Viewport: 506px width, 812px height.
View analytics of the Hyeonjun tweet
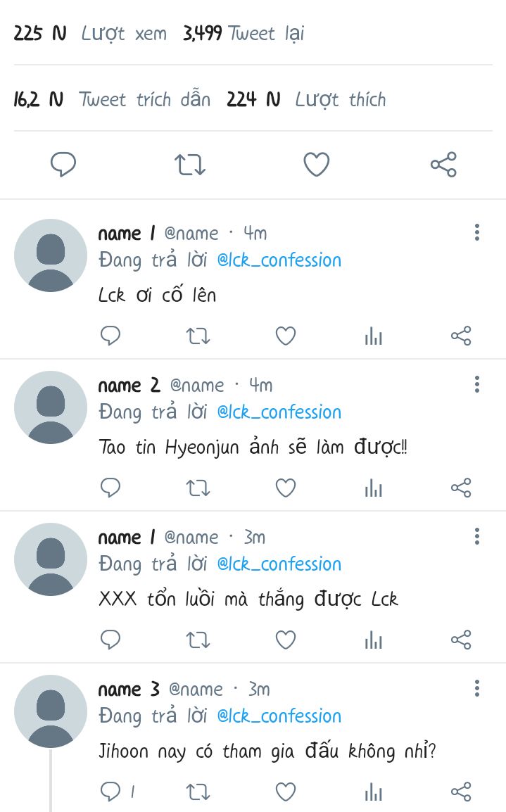pyautogui.click(x=373, y=488)
